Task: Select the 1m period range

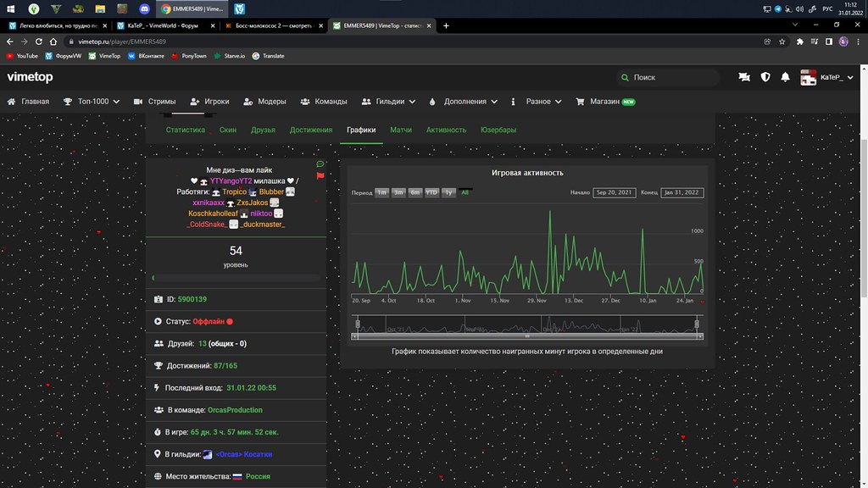Action: pos(381,192)
